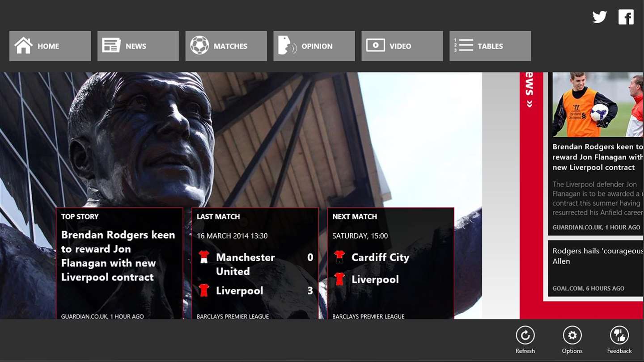Open the Flanagan contract news headline

coord(597,157)
